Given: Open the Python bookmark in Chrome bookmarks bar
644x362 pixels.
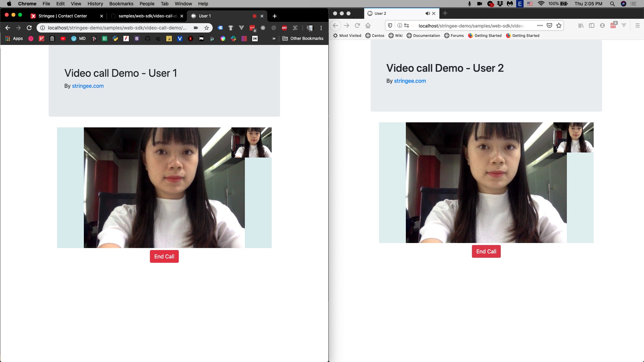Looking at the screenshot, I should click(x=115, y=39).
